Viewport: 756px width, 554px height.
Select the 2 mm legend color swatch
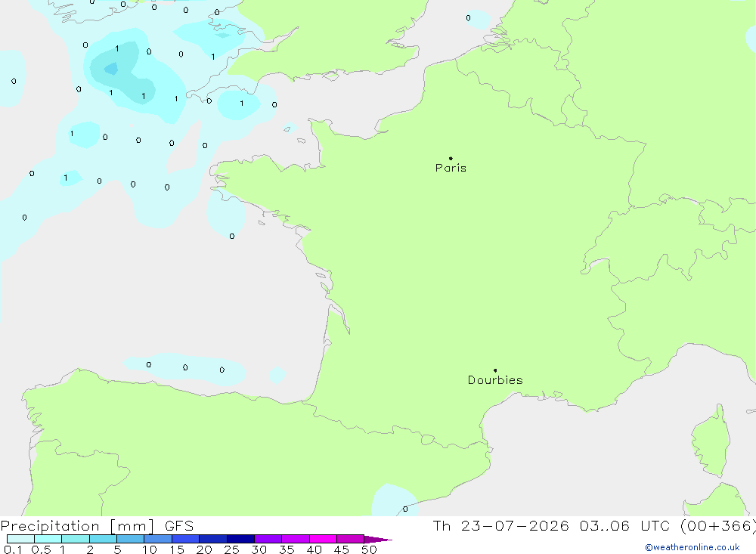(x=103, y=539)
